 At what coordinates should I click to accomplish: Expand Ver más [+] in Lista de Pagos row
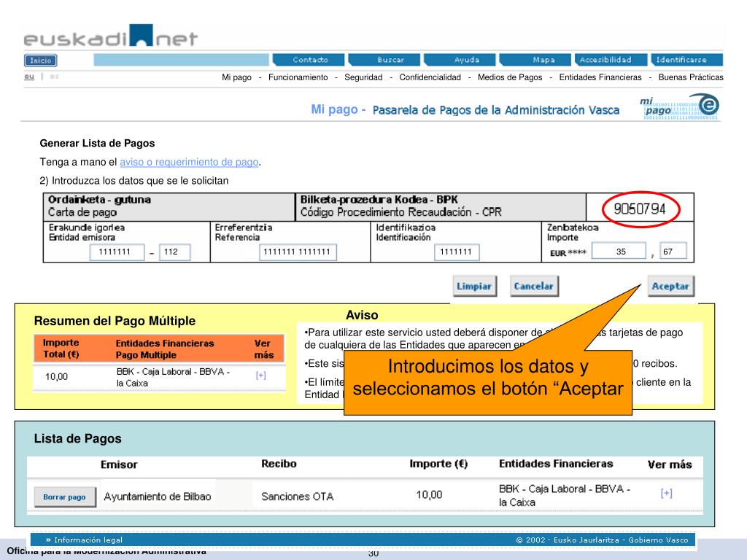(x=667, y=494)
